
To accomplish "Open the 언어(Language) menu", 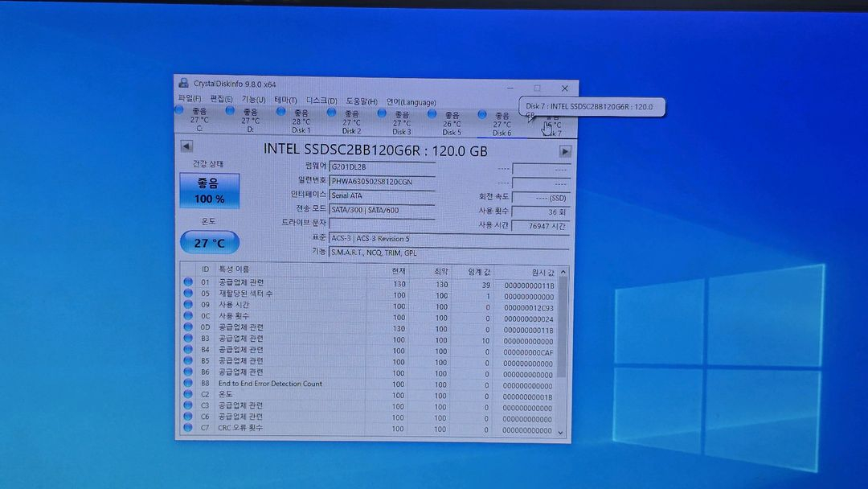I will pyautogui.click(x=411, y=102).
